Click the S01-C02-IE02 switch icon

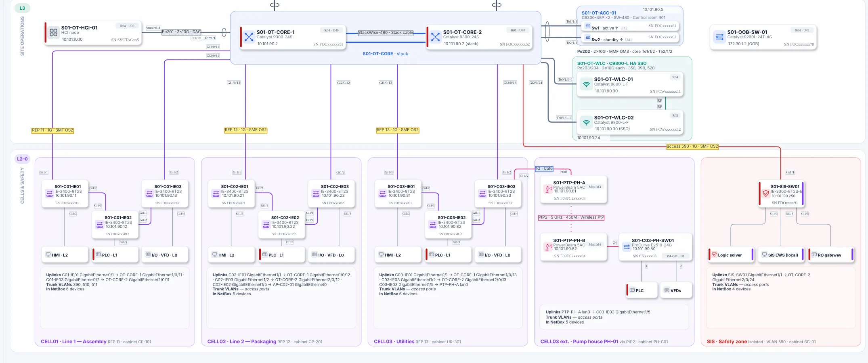coord(266,225)
